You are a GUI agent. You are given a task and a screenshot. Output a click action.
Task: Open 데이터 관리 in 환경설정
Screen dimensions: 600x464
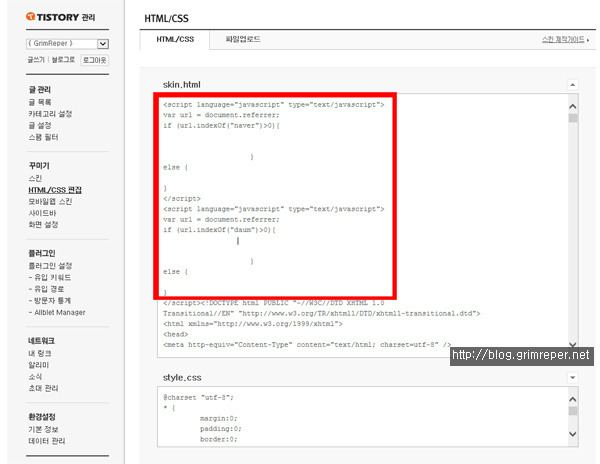(x=47, y=441)
